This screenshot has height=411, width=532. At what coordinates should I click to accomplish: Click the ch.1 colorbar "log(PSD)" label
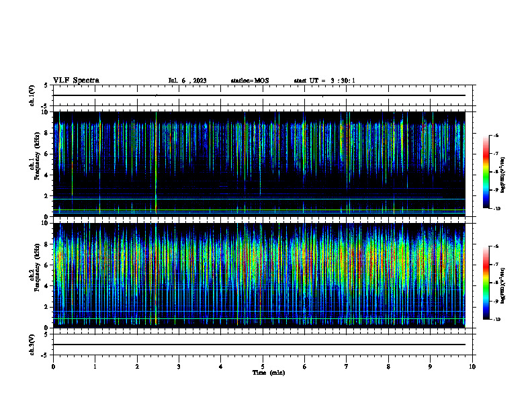coord(503,175)
